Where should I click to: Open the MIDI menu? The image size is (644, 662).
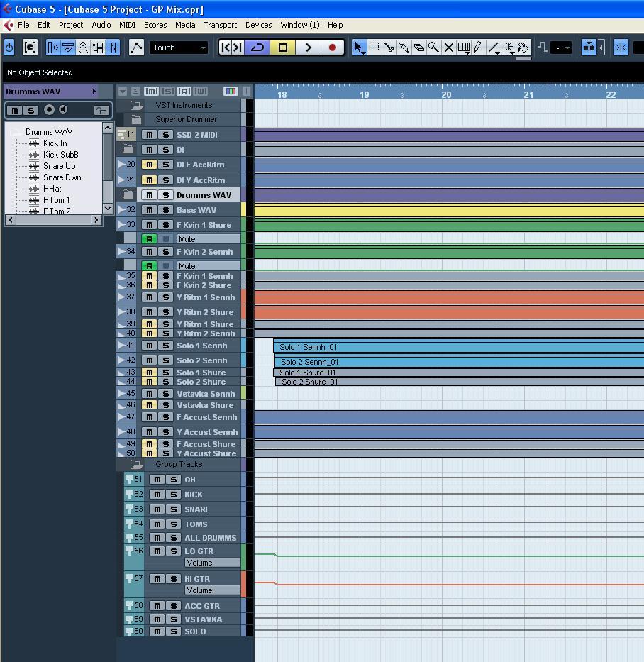pyautogui.click(x=128, y=25)
